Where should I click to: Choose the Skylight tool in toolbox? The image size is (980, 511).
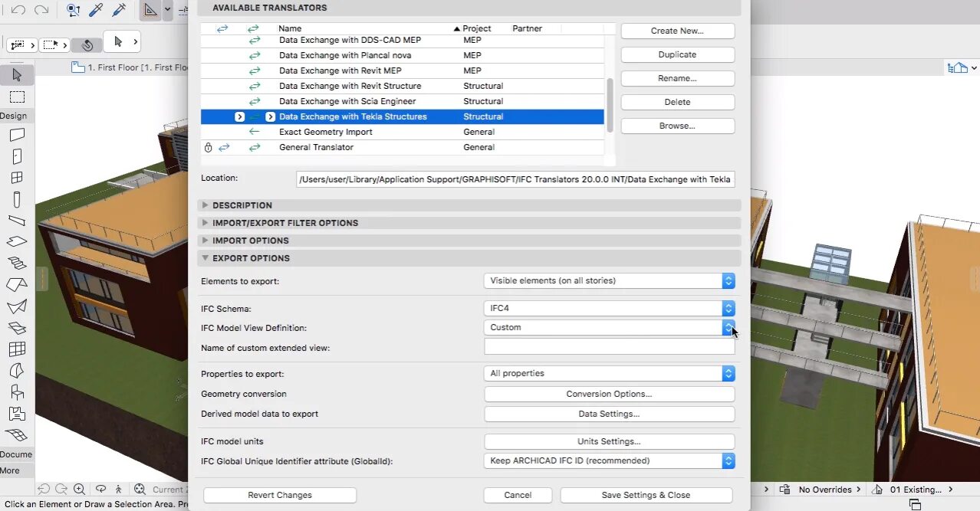tap(17, 328)
